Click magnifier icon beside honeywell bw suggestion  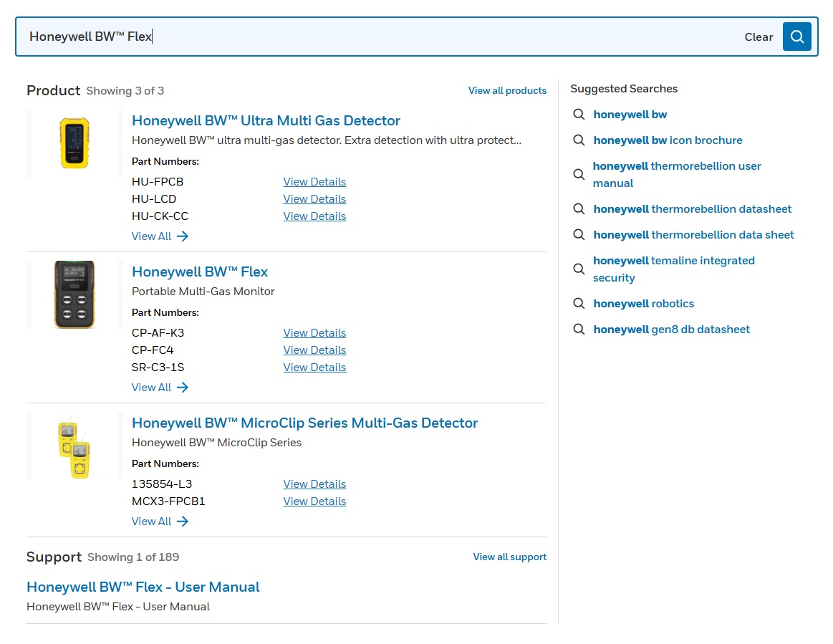coord(579,114)
